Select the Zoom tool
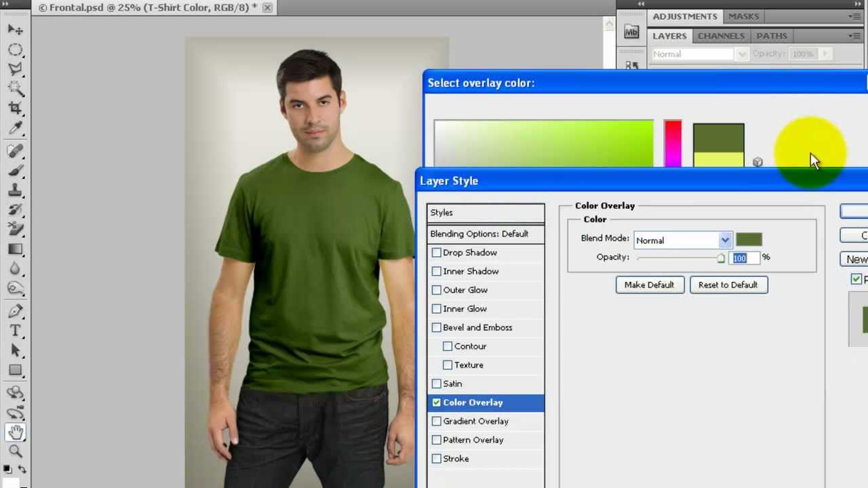The image size is (868, 488). [x=15, y=451]
